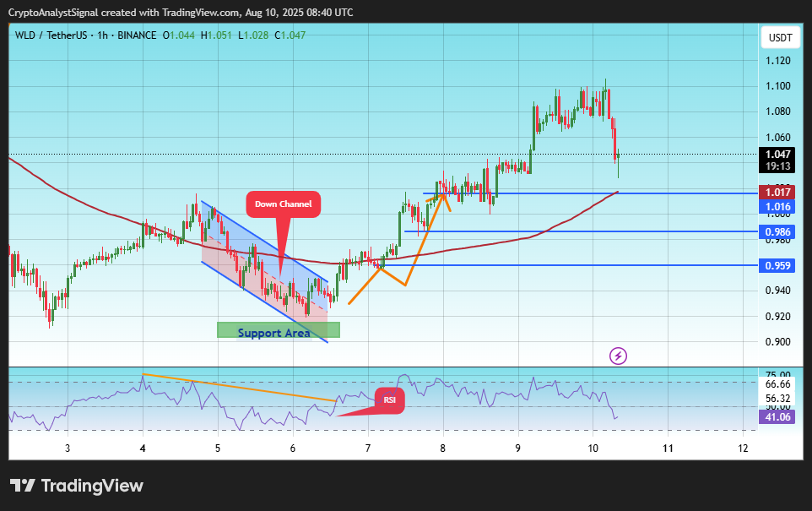Click the 1h timeframe in the chart legend
Image resolution: width=812 pixels, height=511 pixels.
pyautogui.click(x=102, y=35)
